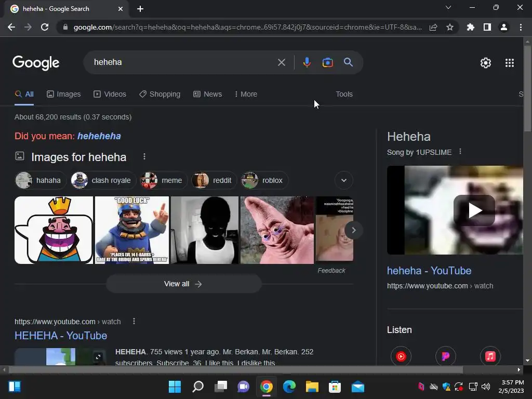Screen dimensions: 532x399
Task: Open the Windows Start menu
Action: (175, 387)
